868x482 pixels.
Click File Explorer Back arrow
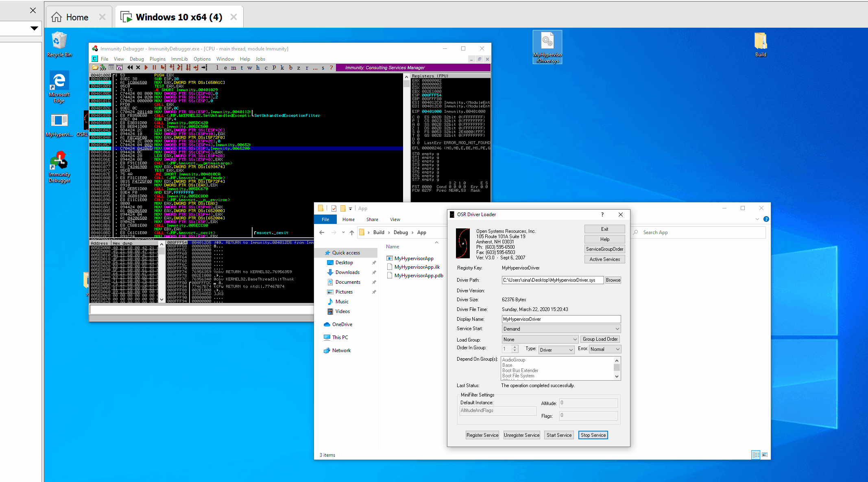322,232
